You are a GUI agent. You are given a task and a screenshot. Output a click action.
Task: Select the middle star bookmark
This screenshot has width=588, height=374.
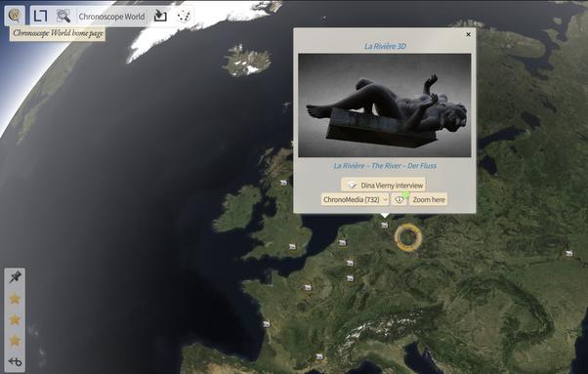pos(15,319)
